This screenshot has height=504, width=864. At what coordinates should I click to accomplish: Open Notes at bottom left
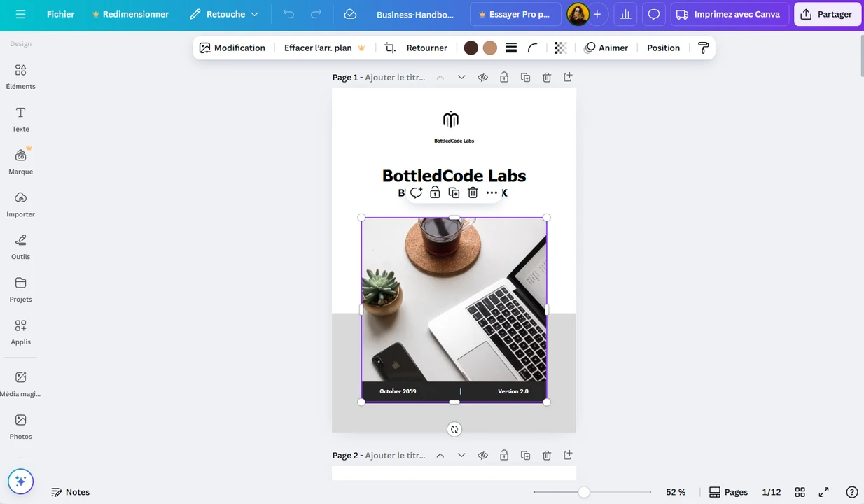pyautogui.click(x=71, y=492)
